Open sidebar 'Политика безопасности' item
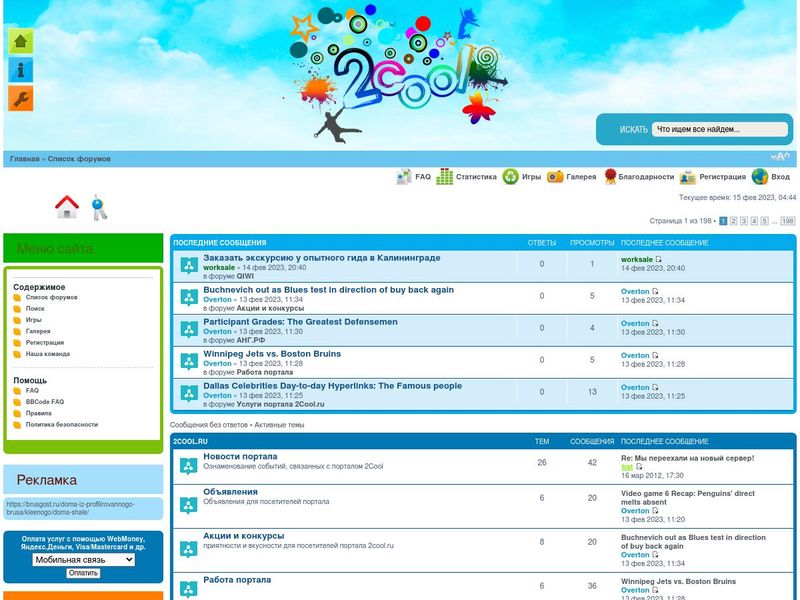This screenshot has width=800, height=600. click(62, 424)
